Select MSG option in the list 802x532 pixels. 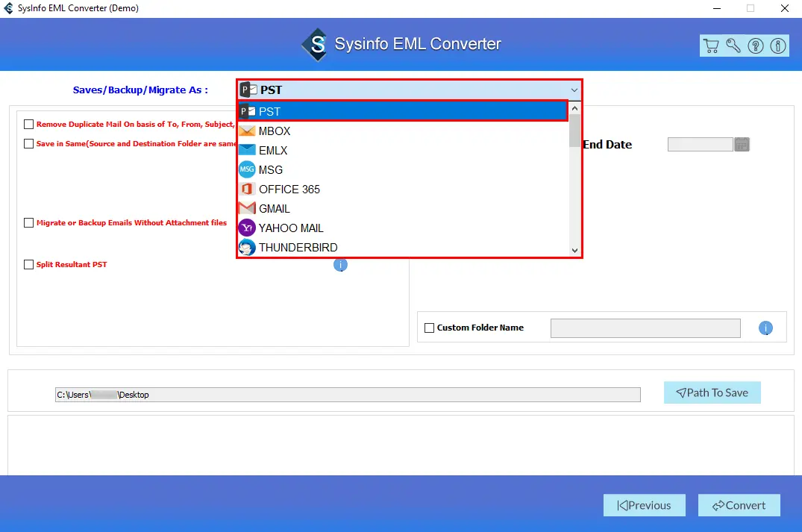[x=403, y=170]
